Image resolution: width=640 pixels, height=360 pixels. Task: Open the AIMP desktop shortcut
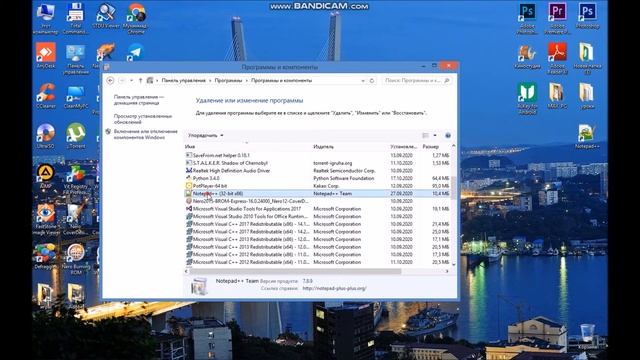pos(46,176)
